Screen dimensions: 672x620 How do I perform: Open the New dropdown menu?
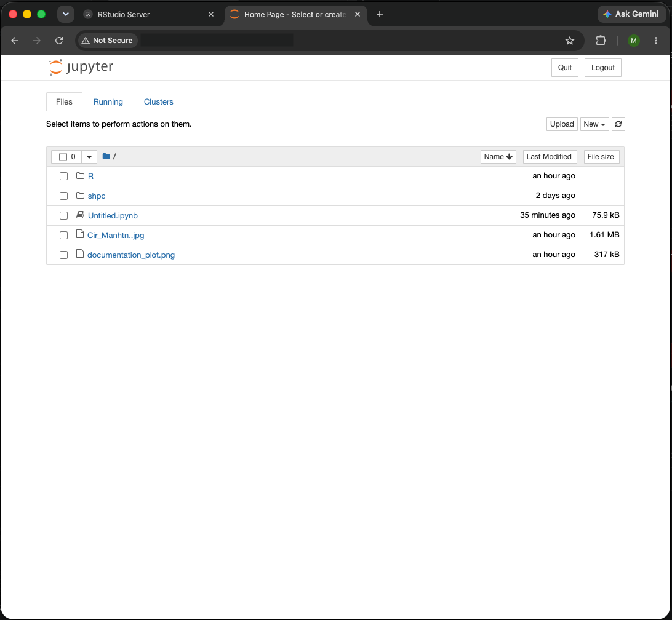(x=594, y=124)
